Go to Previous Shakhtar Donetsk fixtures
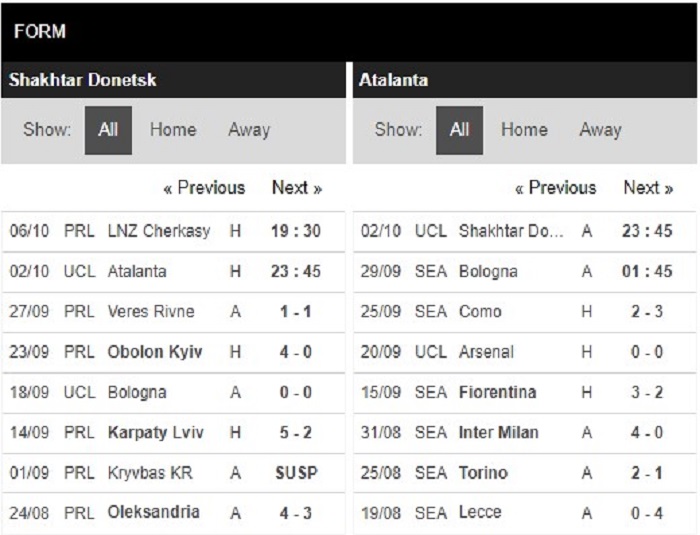 click(204, 188)
